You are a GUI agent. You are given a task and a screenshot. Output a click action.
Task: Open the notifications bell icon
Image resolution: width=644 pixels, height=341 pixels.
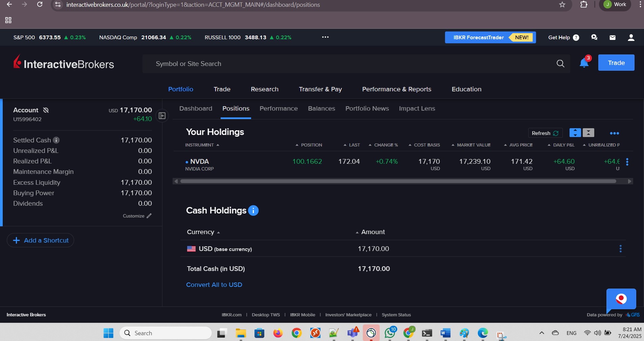click(584, 63)
